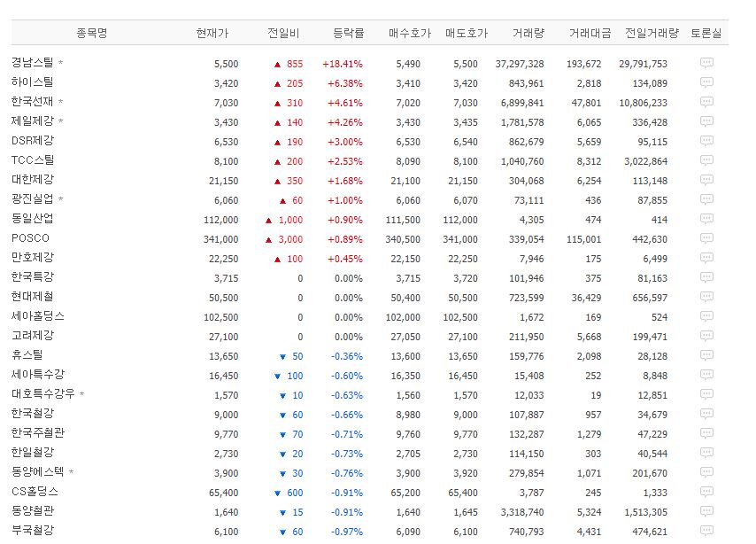
Task: Open the 대호특수강우 stock link
Action: tap(42, 394)
